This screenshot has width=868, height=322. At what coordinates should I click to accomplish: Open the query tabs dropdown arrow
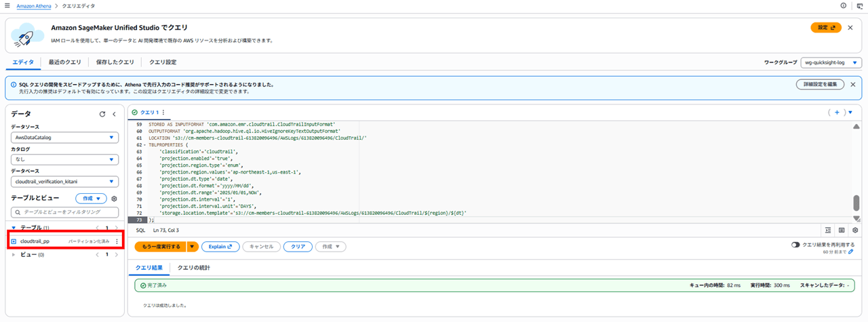click(850, 113)
